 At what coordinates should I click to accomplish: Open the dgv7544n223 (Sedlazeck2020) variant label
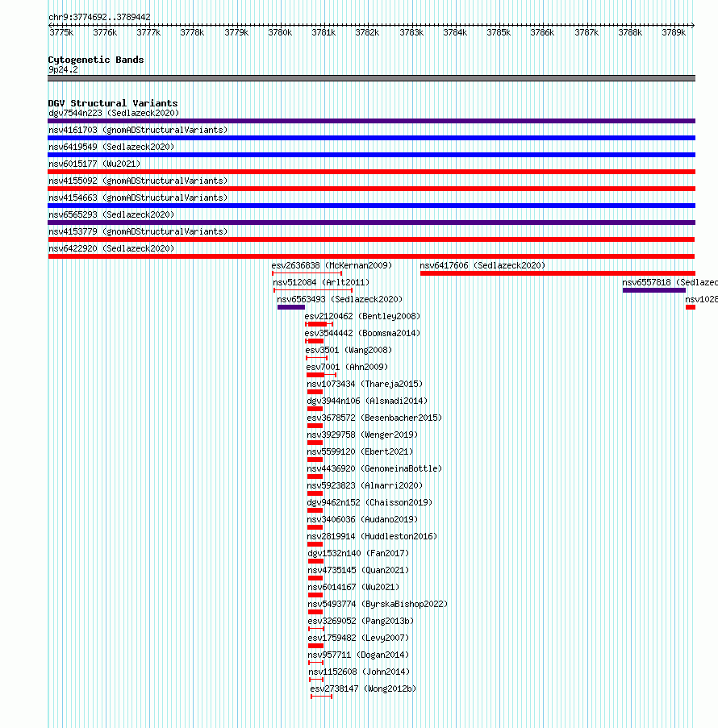[114, 114]
